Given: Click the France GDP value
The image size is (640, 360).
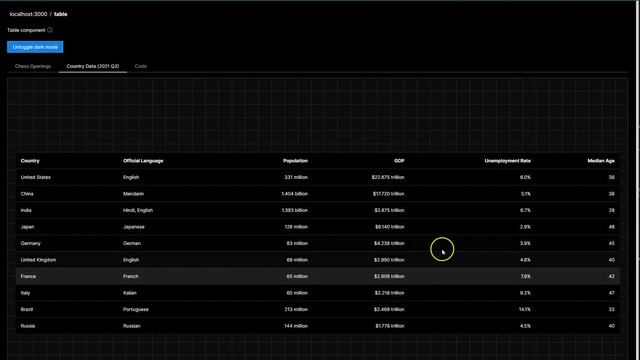Looking at the screenshot, I should [x=389, y=276].
